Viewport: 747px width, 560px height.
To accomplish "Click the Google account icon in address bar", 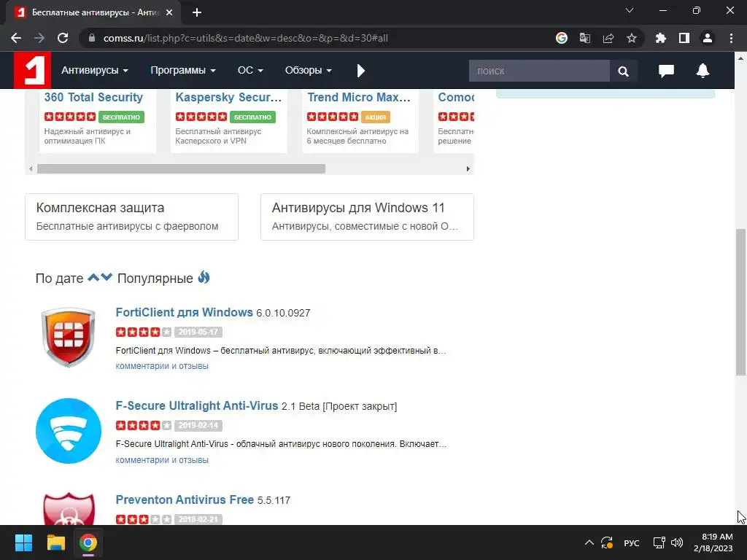I will tap(562, 38).
